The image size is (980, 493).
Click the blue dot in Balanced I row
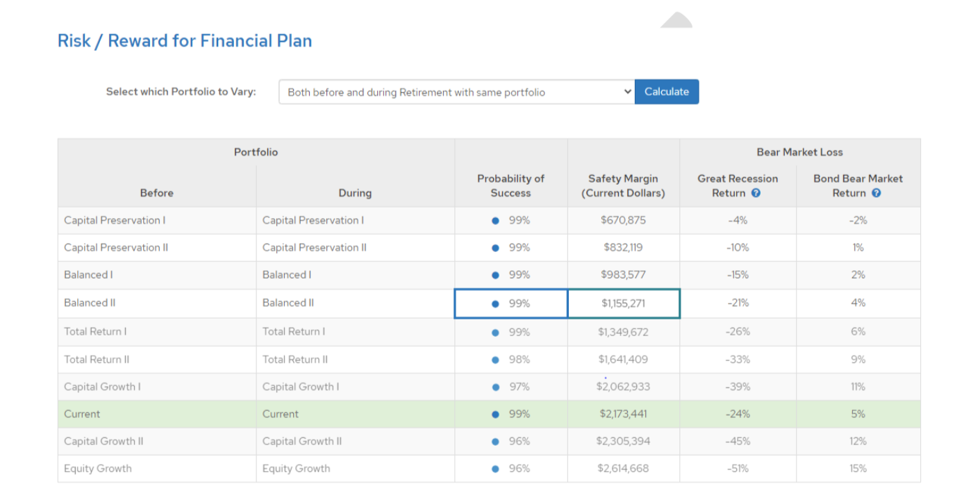495,275
